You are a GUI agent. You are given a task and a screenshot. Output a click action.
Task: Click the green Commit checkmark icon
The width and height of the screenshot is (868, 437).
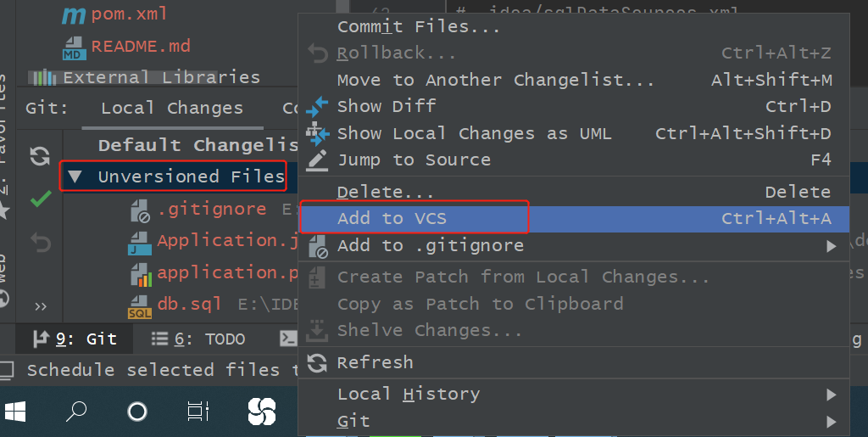40,199
